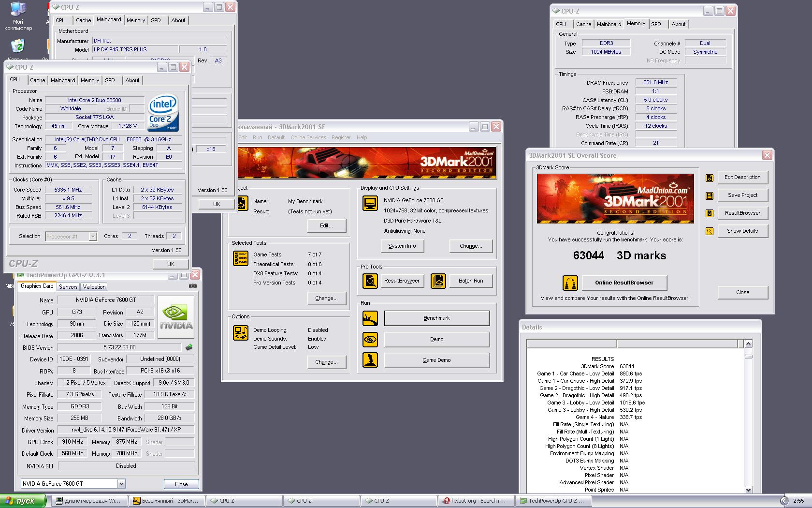Switch to Task Manager taskbar item
The height and width of the screenshot is (508, 812).
click(x=89, y=501)
